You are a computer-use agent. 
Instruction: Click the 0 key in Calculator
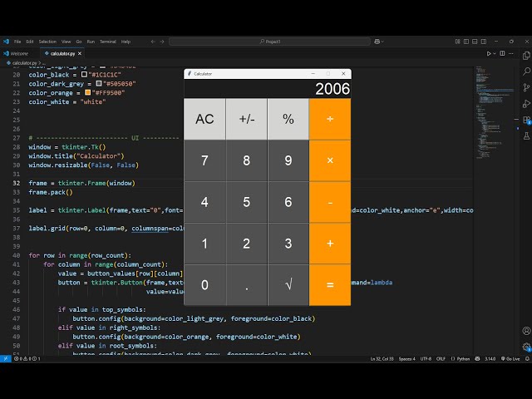pos(204,285)
